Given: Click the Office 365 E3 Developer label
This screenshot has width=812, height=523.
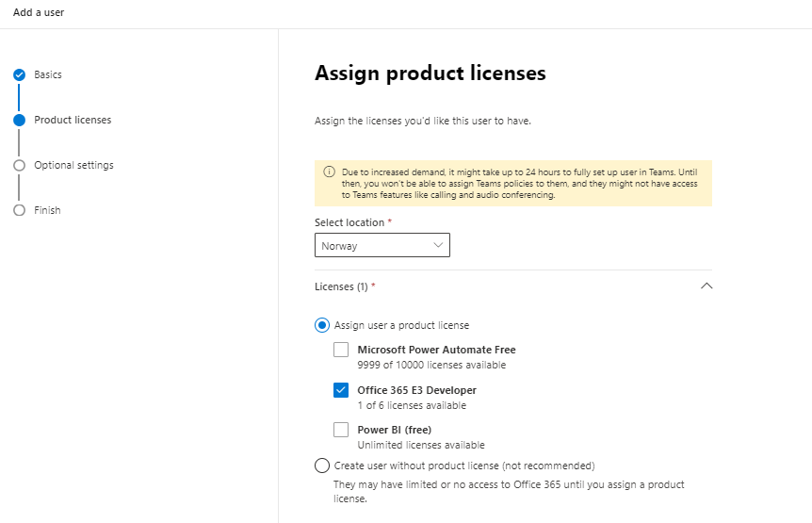Looking at the screenshot, I should pyautogui.click(x=417, y=390).
